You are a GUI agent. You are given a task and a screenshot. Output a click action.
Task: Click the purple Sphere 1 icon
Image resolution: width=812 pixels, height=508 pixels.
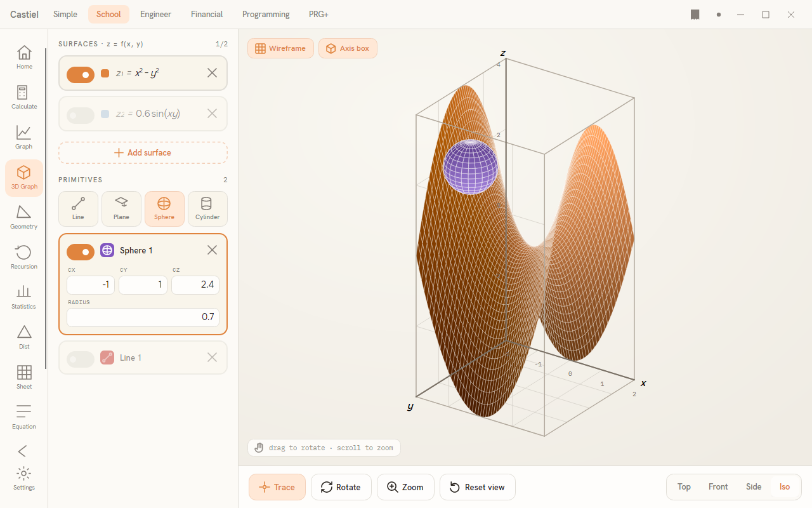pos(107,250)
